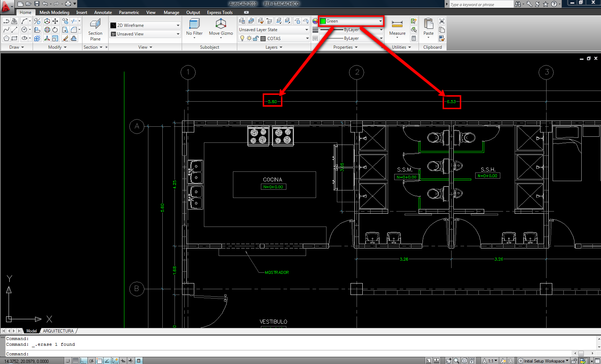Unlock the COTAS layer padlock

tap(256, 39)
